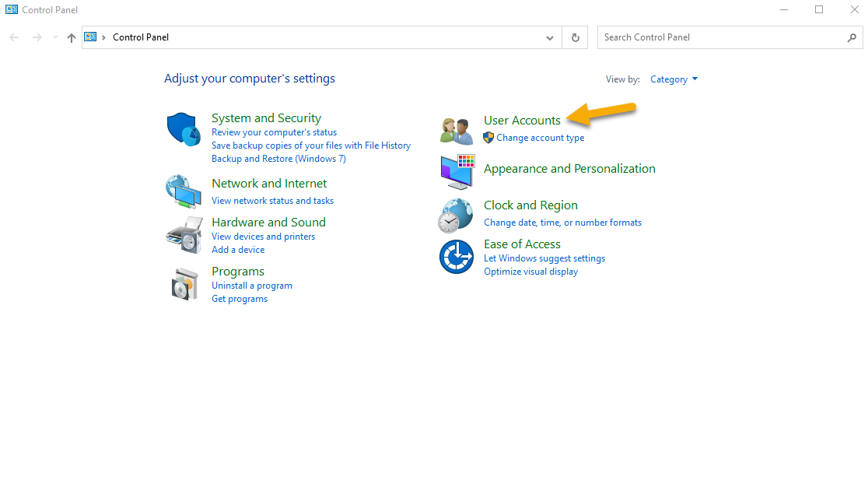Click the Network and Internet globe icon

184,191
